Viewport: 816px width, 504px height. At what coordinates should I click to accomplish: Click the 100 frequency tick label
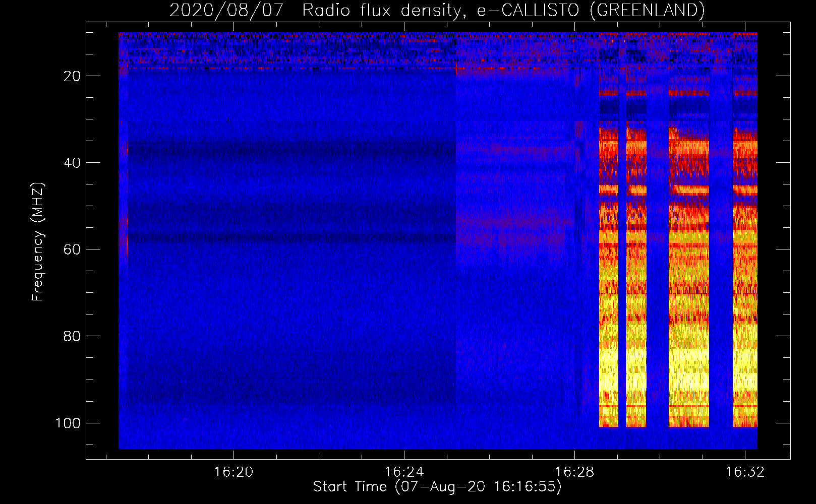click(68, 423)
